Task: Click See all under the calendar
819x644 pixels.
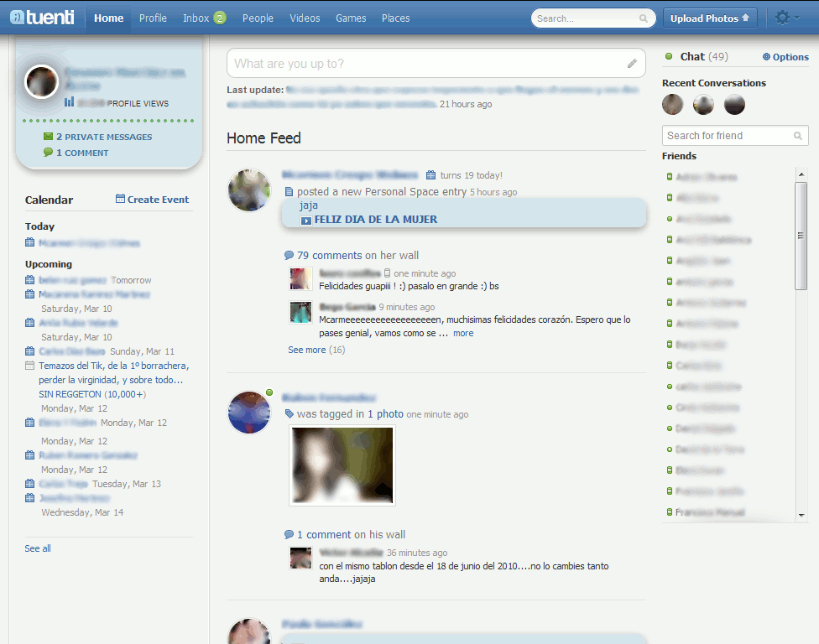Action: pyautogui.click(x=38, y=548)
